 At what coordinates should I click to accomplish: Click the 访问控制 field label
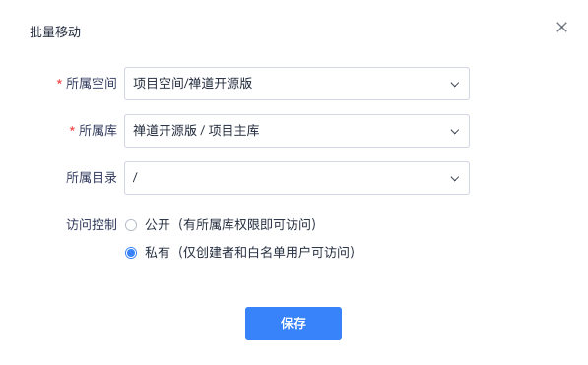click(x=92, y=225)
